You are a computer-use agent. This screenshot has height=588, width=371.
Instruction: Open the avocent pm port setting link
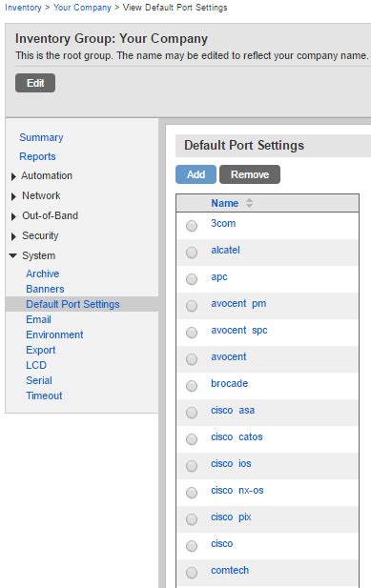point(238,303)
